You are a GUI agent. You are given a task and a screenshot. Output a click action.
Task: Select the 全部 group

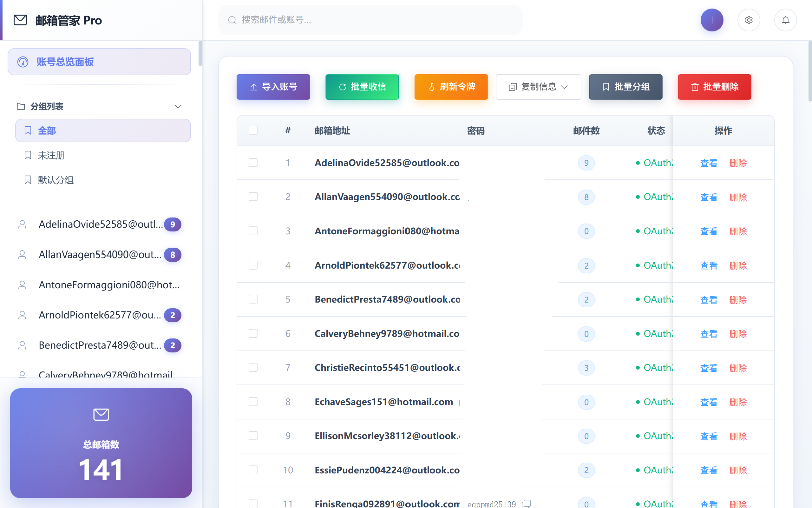pos(103,130)
